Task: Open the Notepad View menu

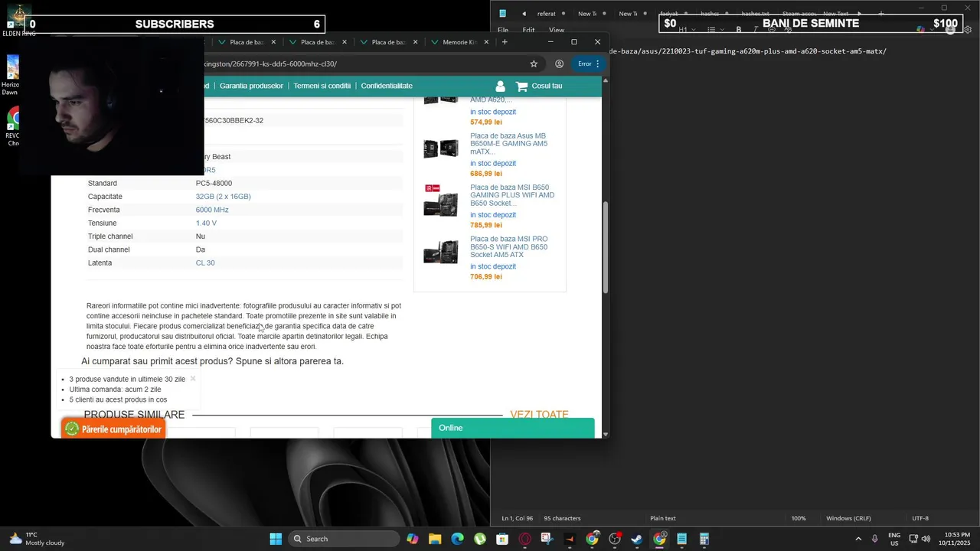Action: pyautogui.click(x=557, y=30)
